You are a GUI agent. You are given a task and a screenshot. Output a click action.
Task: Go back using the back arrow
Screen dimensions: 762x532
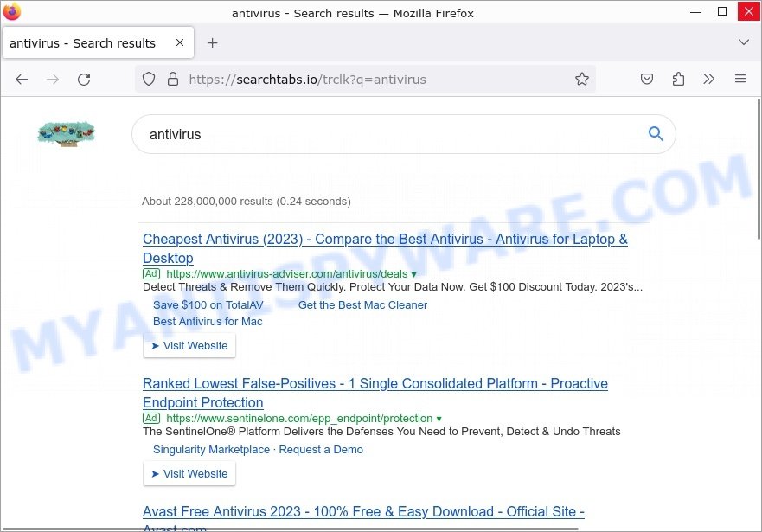[x=22, y=80]
